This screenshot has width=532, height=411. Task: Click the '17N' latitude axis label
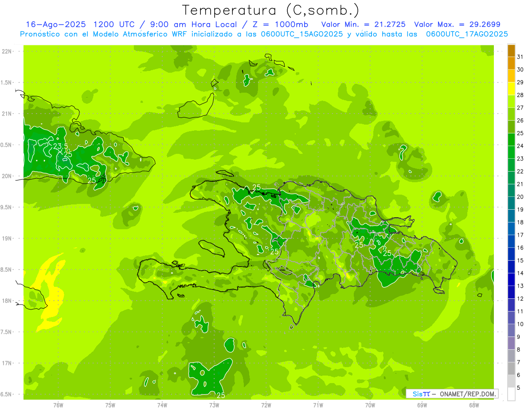[7, 363]
